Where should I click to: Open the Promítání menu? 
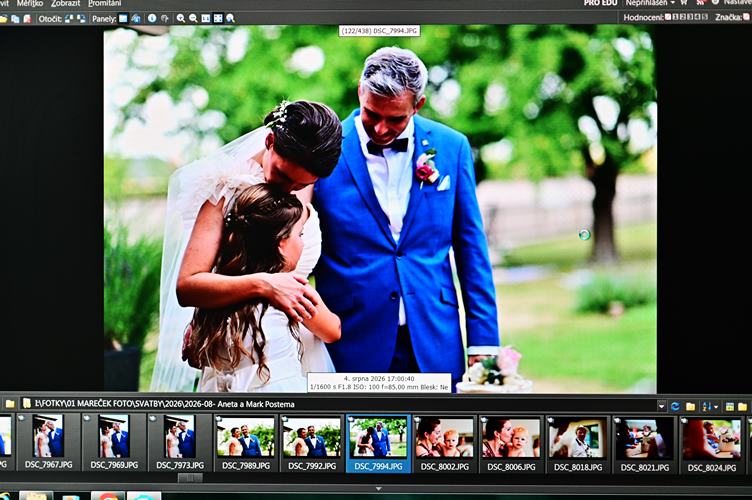[x=105, y=3]
